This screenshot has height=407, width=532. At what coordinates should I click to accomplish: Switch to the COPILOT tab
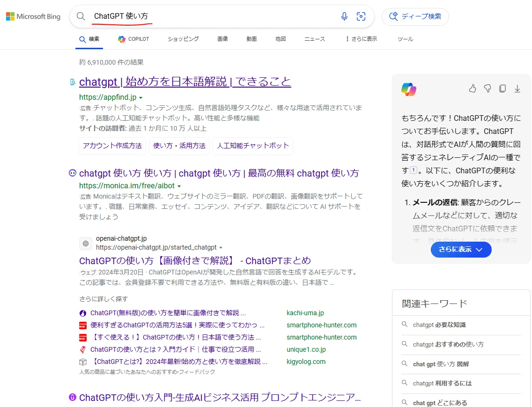[133, 39]
